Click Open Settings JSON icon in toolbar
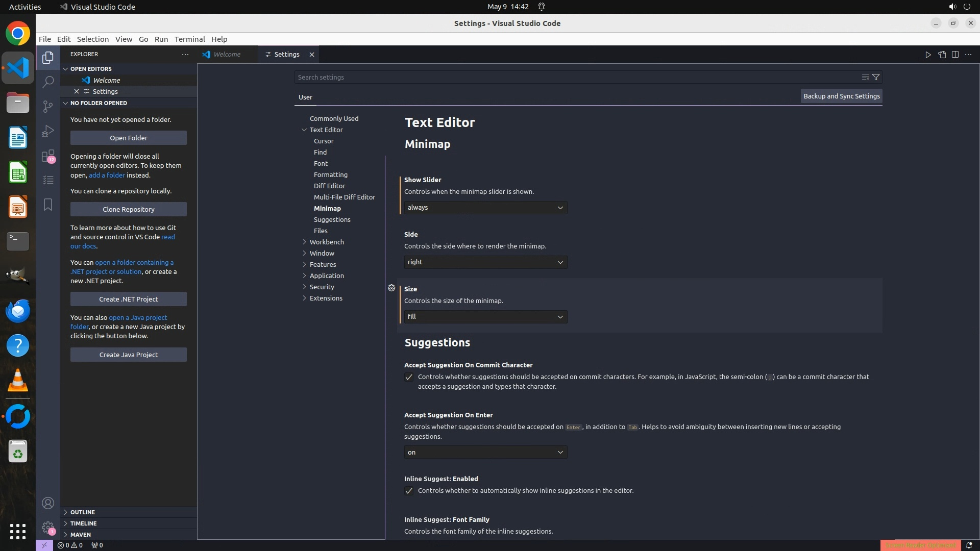The width and height of the screenshot is (980, 551). coord(942,55)
